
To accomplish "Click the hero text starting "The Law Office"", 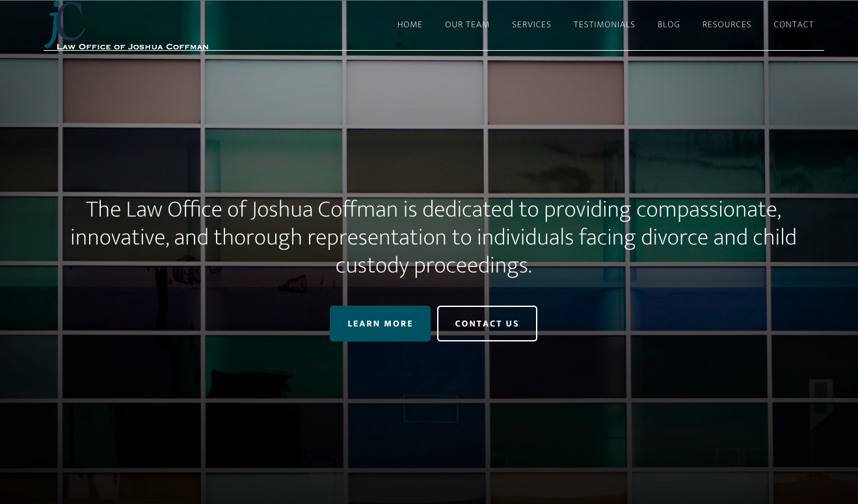I will click(x=433, y=237).
